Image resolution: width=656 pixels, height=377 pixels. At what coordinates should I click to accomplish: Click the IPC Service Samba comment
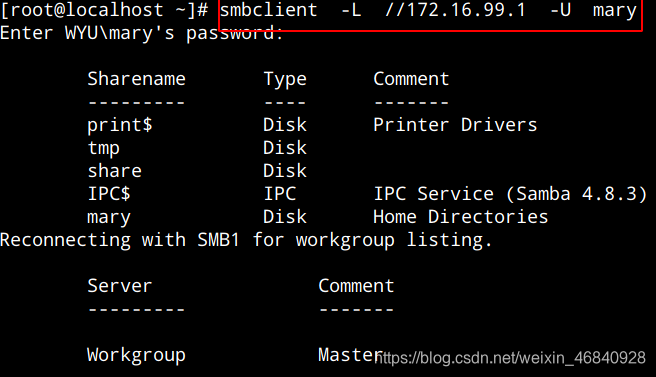tap(510, 194)
